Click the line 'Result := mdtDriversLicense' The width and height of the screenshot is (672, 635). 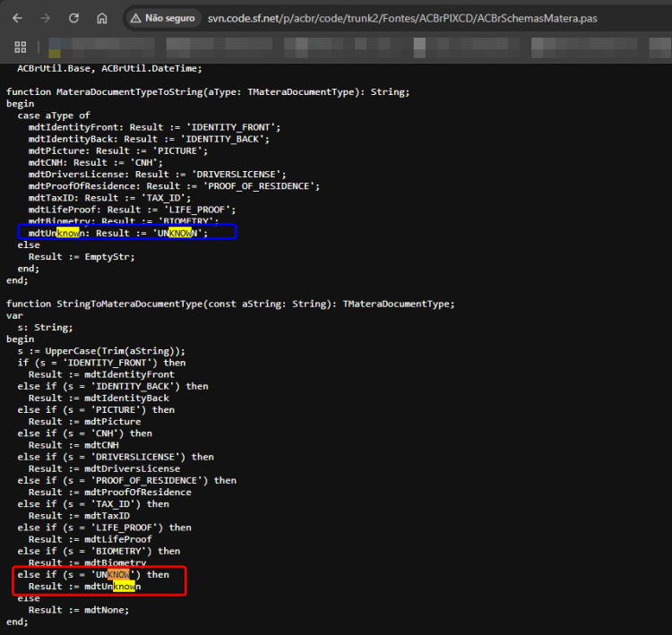point(104,469)
